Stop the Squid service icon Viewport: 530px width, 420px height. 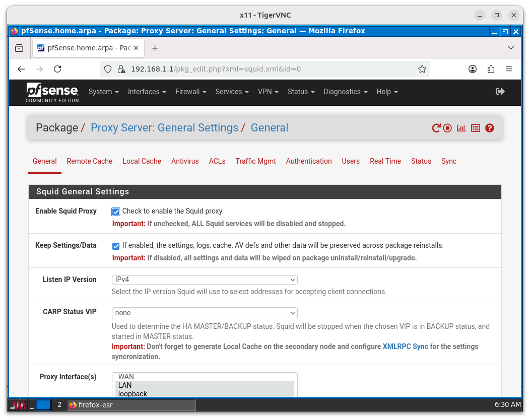(447, 128)
